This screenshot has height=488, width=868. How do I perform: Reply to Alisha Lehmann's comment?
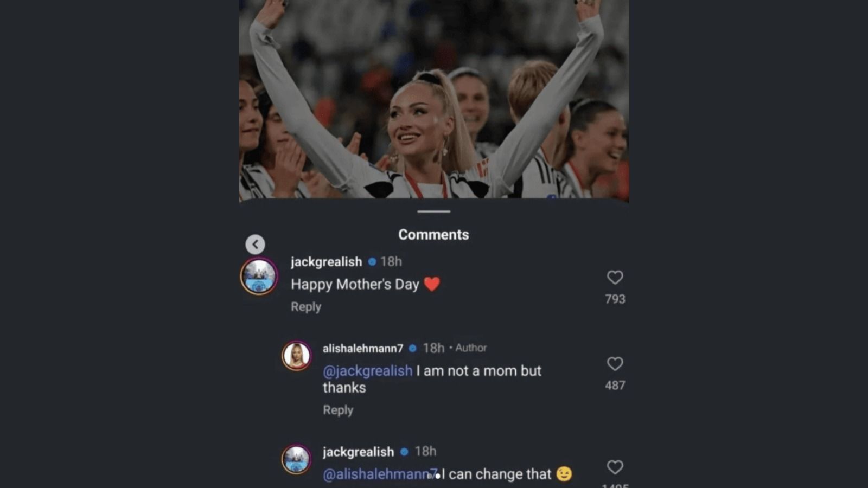(337, 410)
